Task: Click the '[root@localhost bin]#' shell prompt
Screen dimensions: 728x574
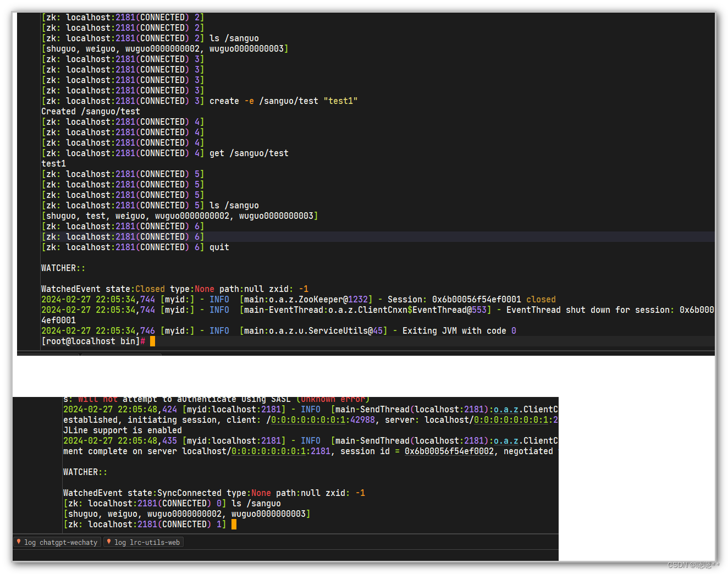Action: point(93,341)
